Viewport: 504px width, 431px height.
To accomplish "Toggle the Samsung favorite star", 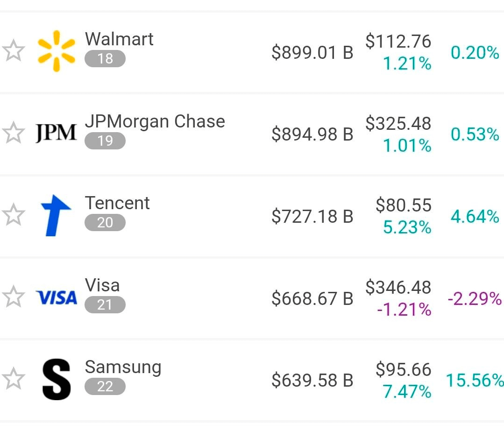I will coord(14,379).
